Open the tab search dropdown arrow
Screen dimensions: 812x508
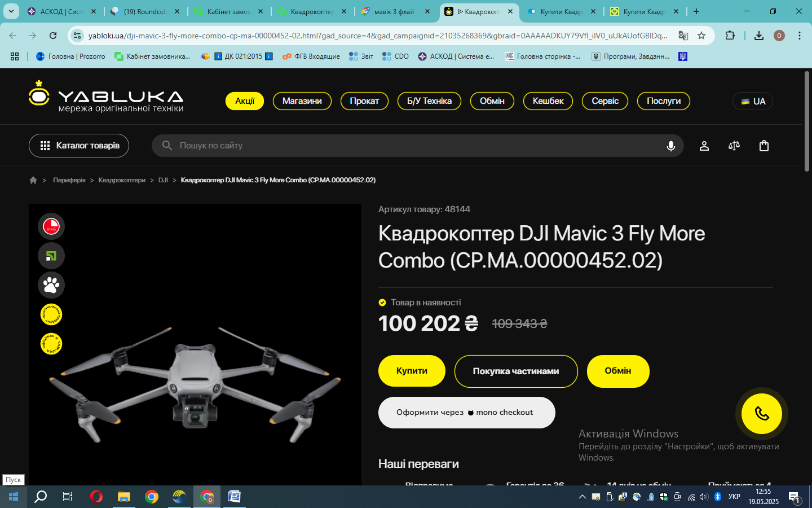tap(11, 11)
